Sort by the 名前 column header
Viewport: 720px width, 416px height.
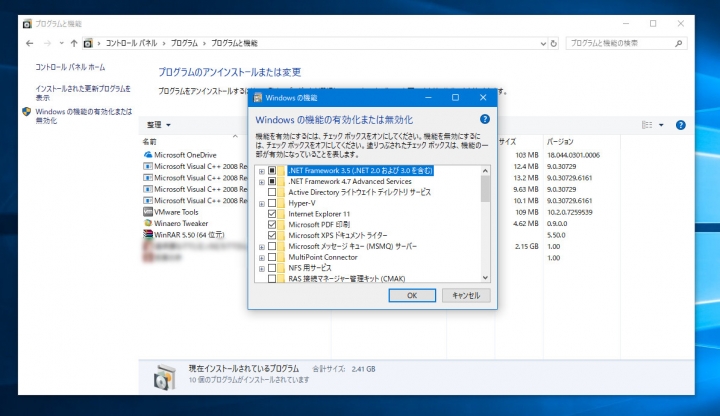pos(149,142)
